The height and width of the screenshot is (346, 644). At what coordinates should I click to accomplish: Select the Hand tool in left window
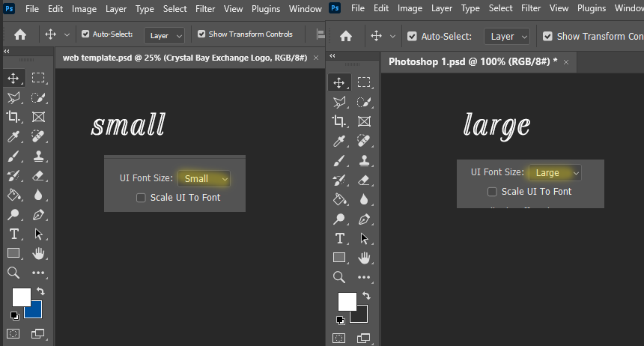(38, 253)
